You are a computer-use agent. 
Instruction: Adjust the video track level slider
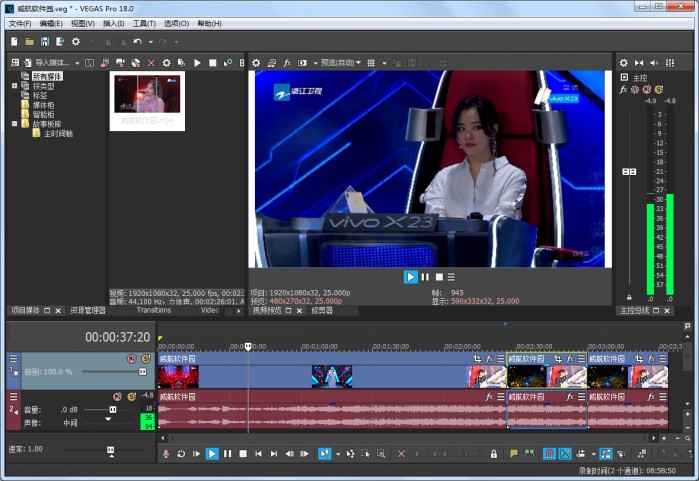tap(142, 371)
